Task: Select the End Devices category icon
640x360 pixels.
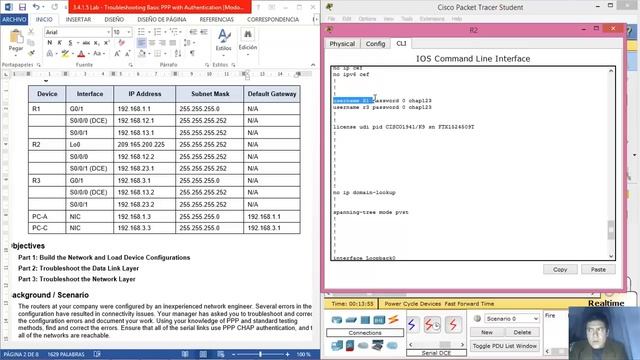Action: click(337, 346)
